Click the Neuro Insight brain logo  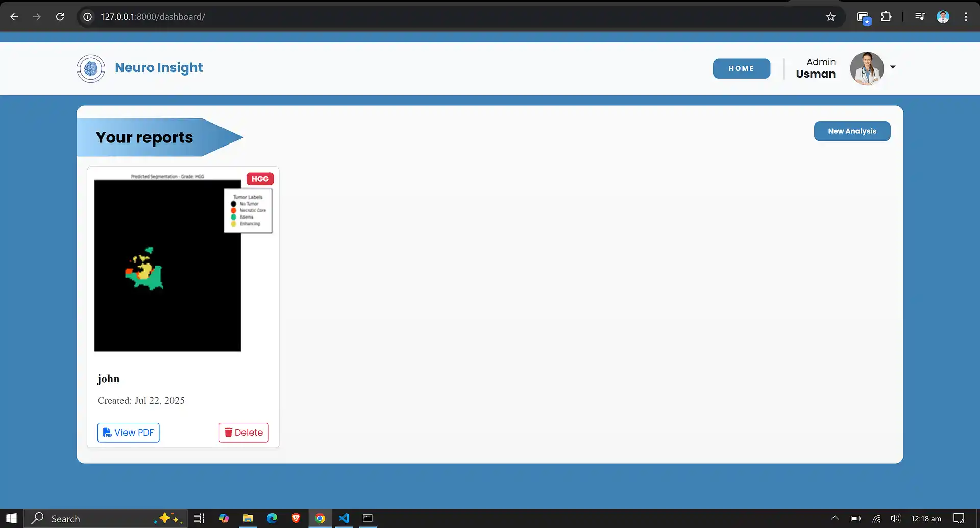[90, 68]
